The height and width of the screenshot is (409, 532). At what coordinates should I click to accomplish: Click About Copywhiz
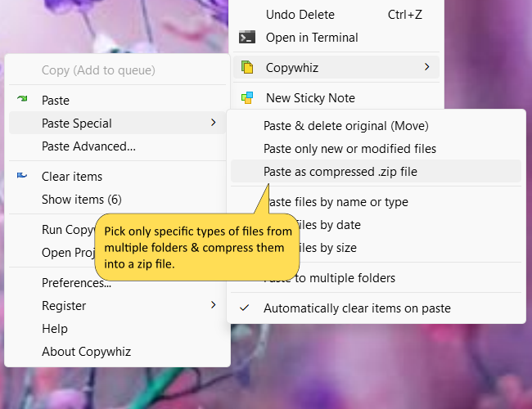coord(86,352)
